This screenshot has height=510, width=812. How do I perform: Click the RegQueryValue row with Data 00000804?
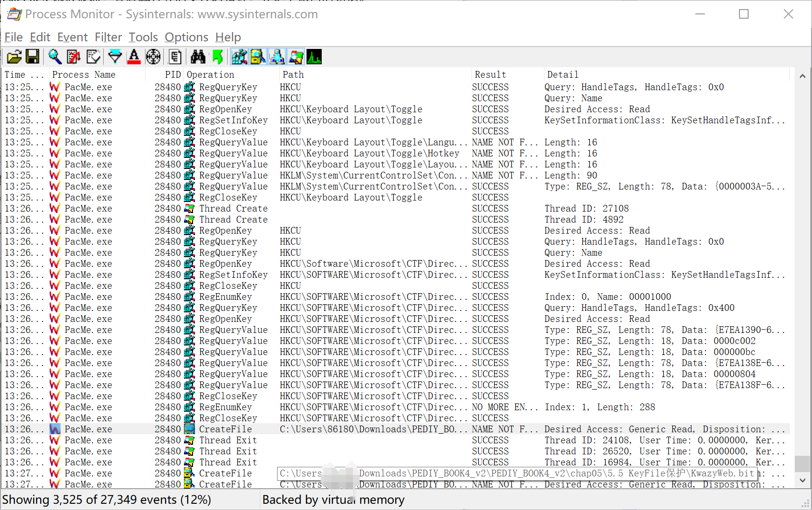pos(396,374)
